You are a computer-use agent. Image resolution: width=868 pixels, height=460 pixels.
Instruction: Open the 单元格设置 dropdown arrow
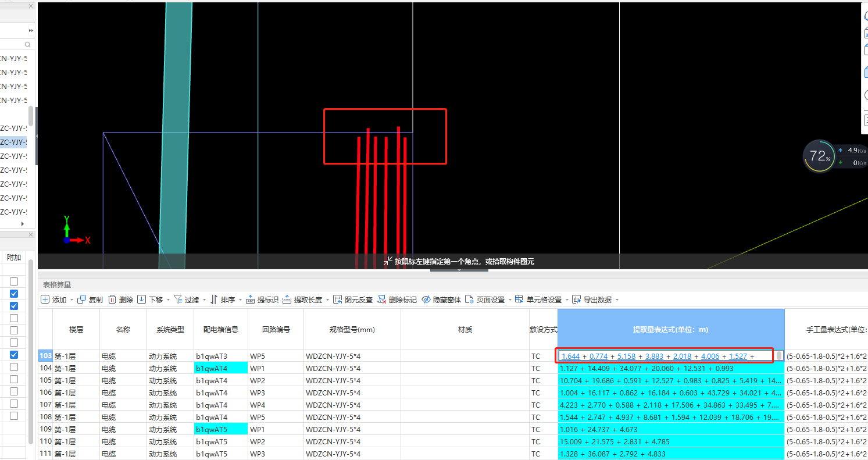click(567, 300)
